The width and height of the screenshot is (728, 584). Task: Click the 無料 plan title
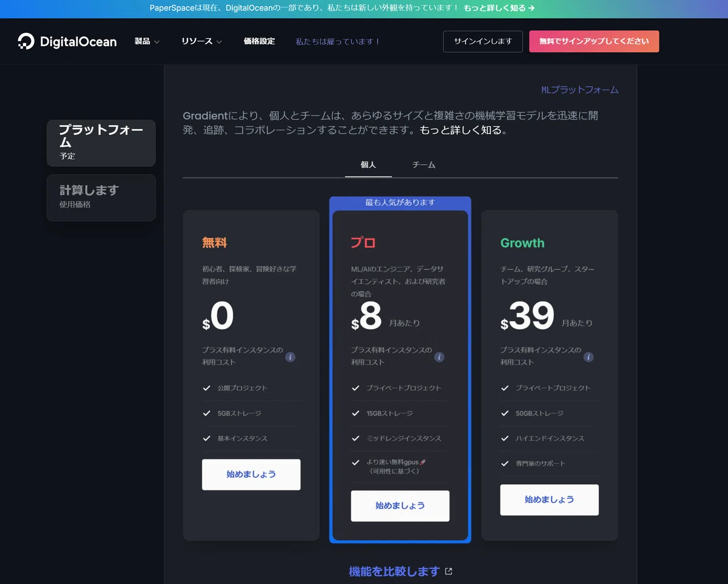tap(214, 243)
